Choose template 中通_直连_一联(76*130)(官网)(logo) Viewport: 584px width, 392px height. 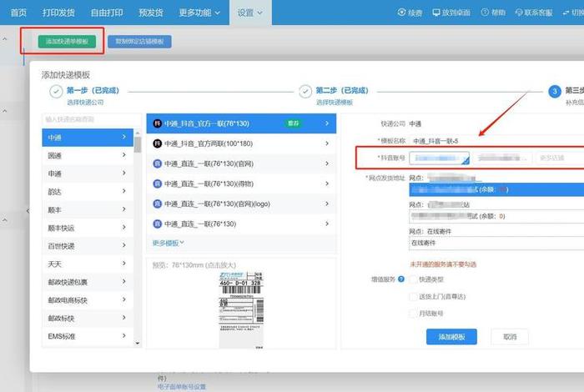click(241, 204)
